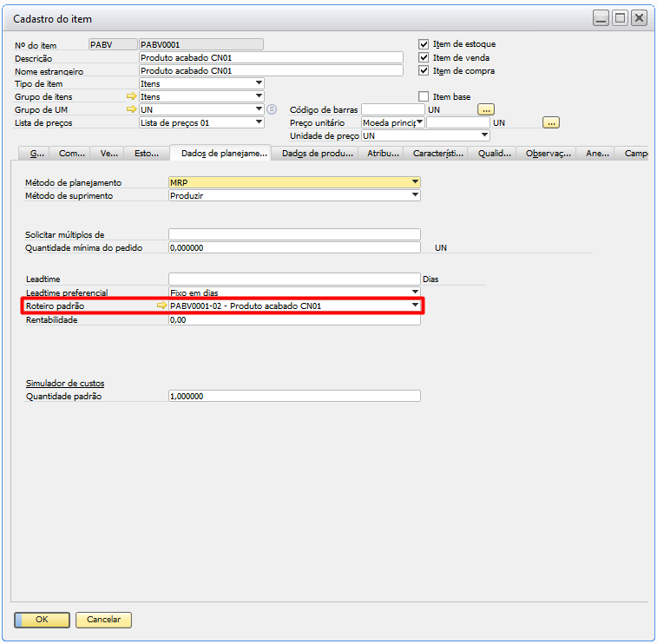
Task: Open the Roteiro padrão link arrow
Action: coord(161,306)
